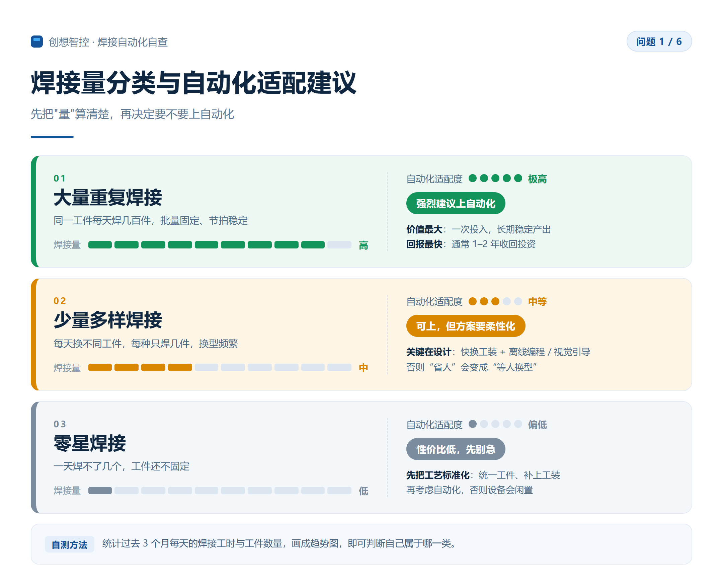Click the card number 02
This screenshot has height=588, width=723.
(x=60, y=301)
